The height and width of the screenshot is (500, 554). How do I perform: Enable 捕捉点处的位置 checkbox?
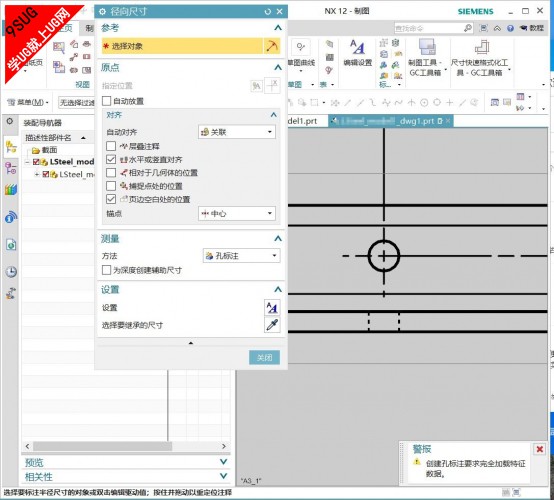tap(111, 186)
